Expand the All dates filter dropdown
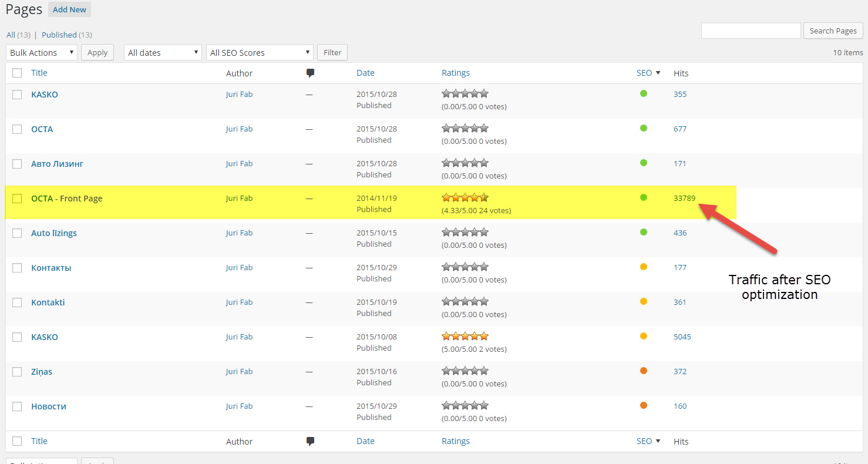This screenshot has height=464, width=868. point(163,53)
